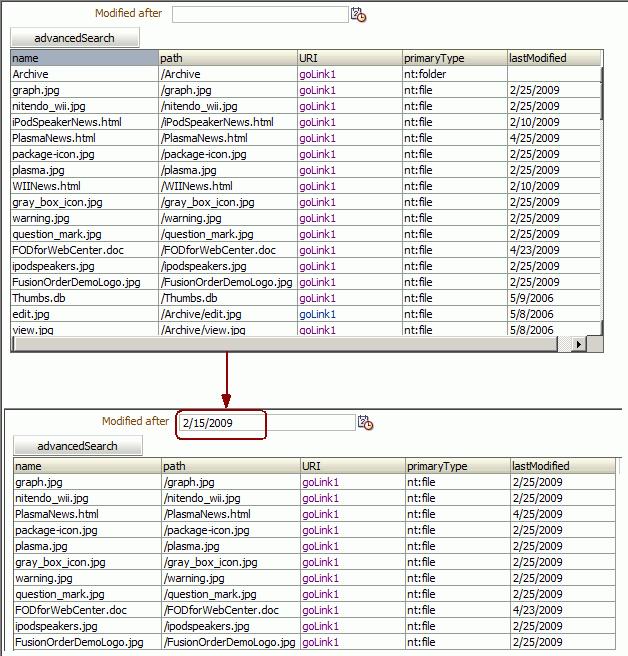The height and width of the screenshot is (656, 628).
Task: Click the horizontal scrollbar right arrow
Action: click(579, 344)
